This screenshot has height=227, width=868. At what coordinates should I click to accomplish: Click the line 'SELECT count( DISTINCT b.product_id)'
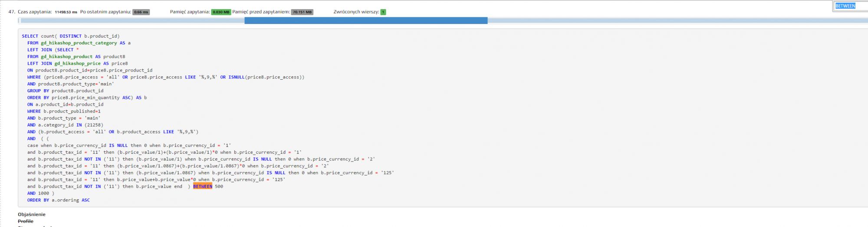(71, 36)
